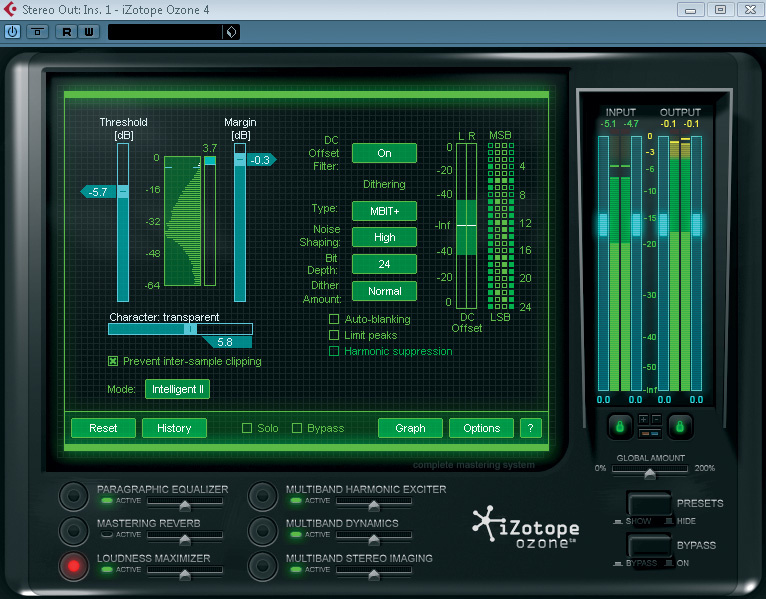
Task: Check the module Bypass checkbox
Action: pyautogui.click(x=297, y=428)
